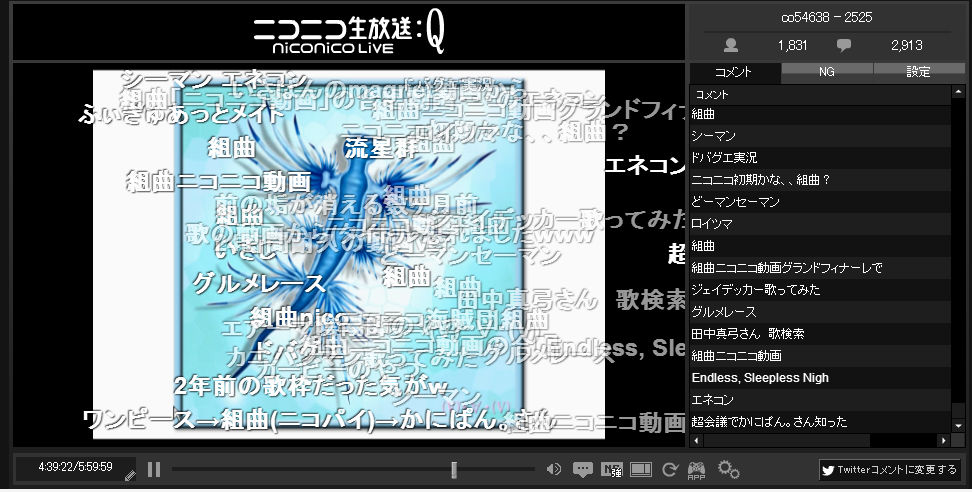Select the 組曲ニコニコ動画グランドフィナーレで comment row
972x492 pixels.
820,268
